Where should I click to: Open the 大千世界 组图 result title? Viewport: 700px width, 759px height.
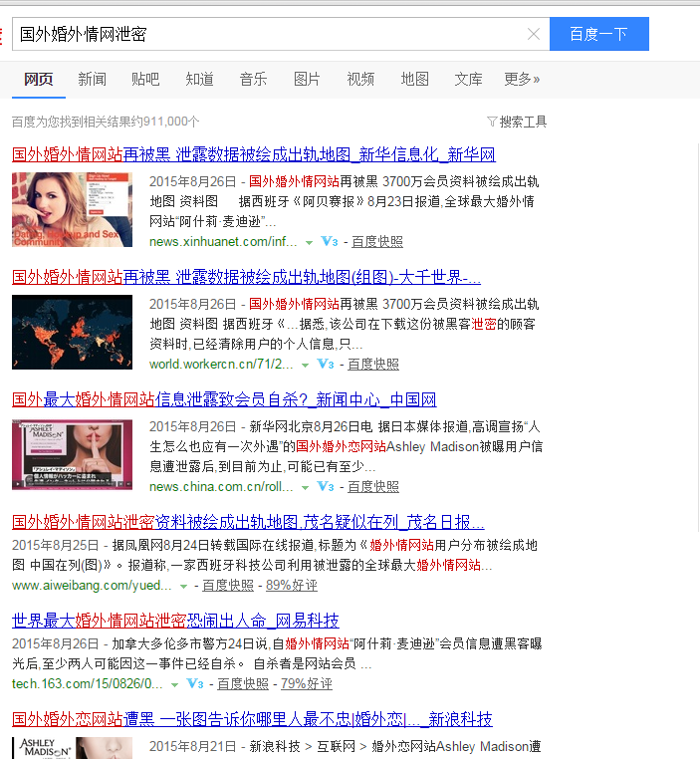pos(246,277)
